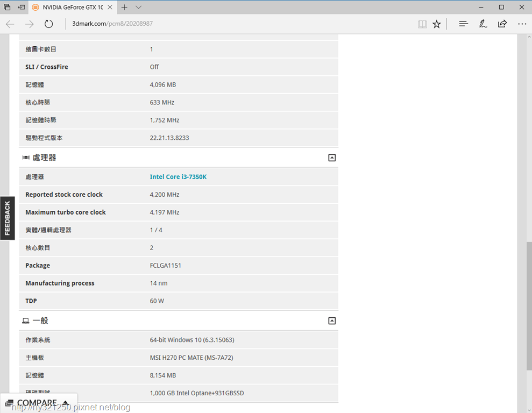Add page to favorites with star icon
This screenshot has width=532, height=413.
click(437, 24)
